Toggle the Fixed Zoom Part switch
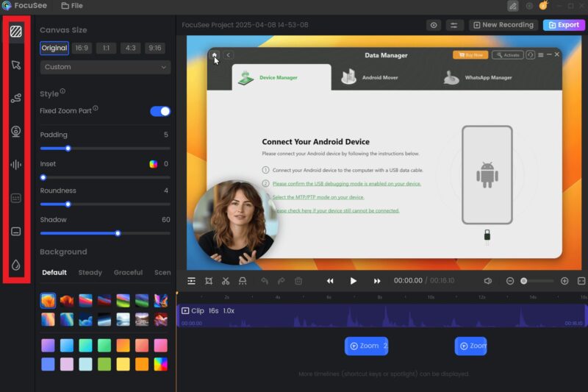 160,111
